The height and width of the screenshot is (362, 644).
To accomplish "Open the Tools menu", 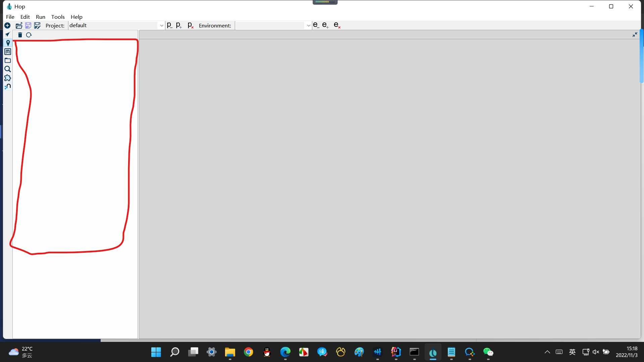I will (x=58, y=17).
